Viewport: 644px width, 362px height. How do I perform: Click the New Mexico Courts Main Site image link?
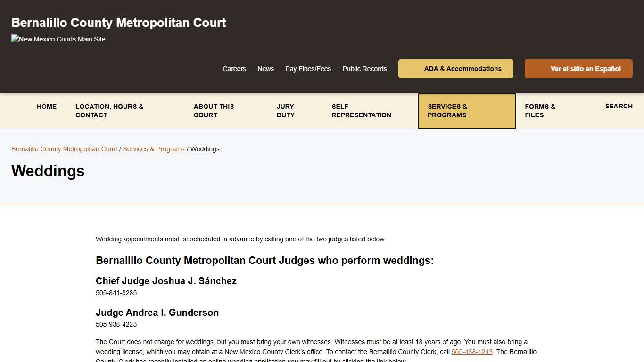point(58,39)
